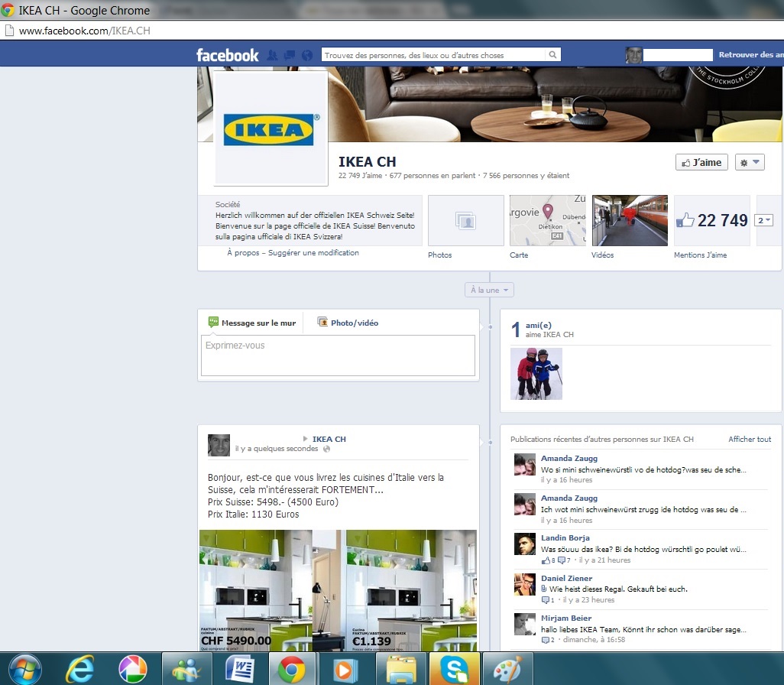Open kitchen image priced CHF 5490.00
The width and height of the screenshot is (784, 685).
tap(255, 590)
